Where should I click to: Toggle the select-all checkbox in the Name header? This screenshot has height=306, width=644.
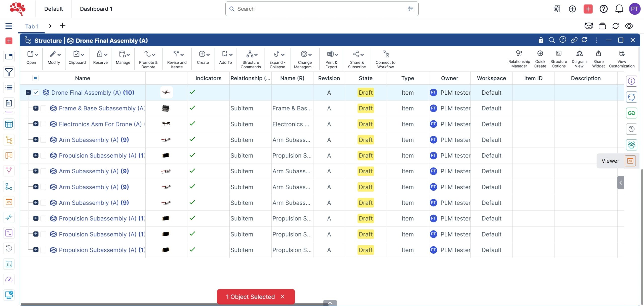click(35, 78)
